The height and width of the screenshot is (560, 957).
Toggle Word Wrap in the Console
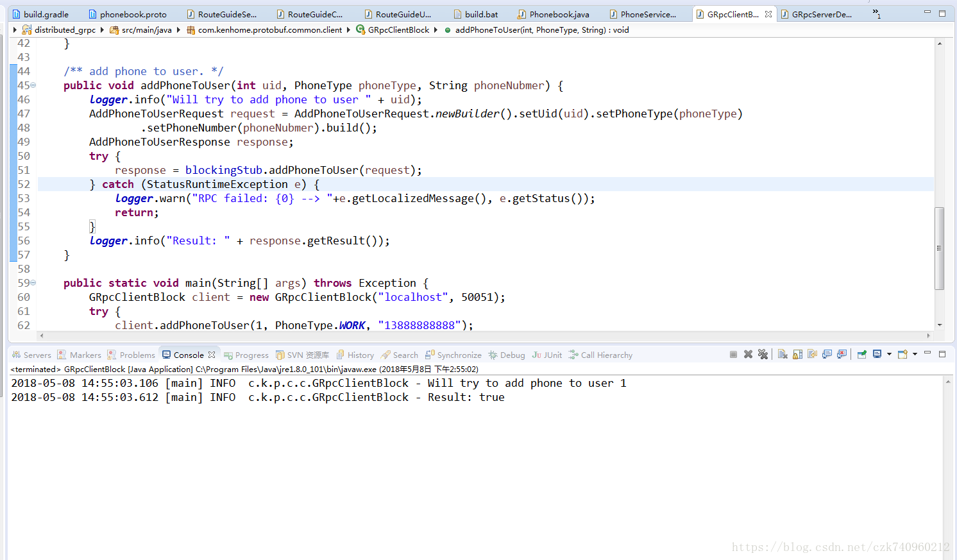tap(812, 354)
